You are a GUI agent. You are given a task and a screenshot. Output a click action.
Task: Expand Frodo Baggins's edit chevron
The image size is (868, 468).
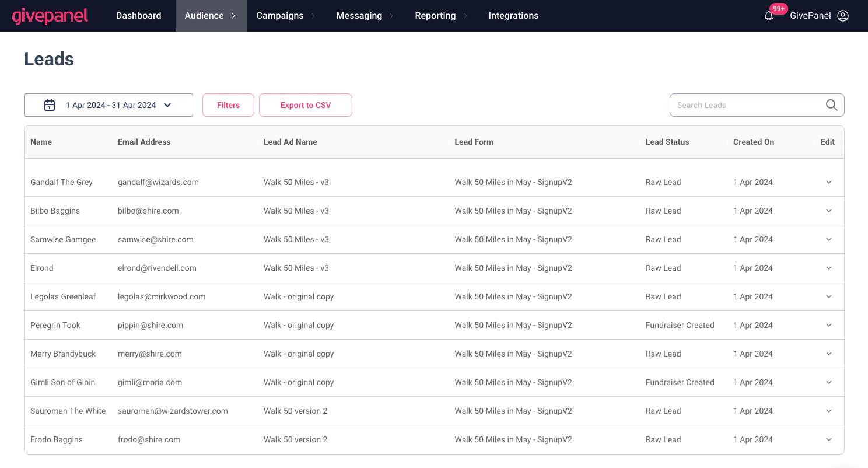tap(829, 439)
